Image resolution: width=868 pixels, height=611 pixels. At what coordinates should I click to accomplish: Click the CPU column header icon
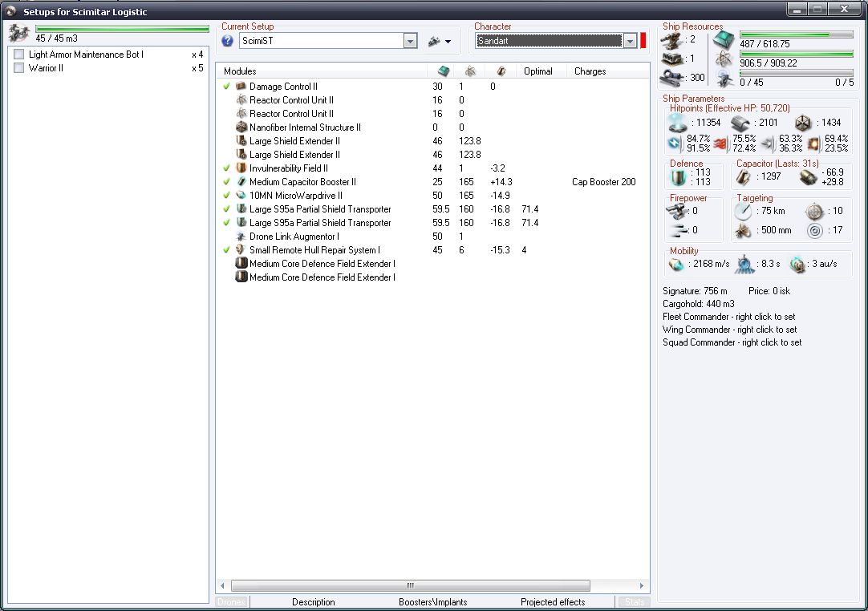(x=443, y=71)
